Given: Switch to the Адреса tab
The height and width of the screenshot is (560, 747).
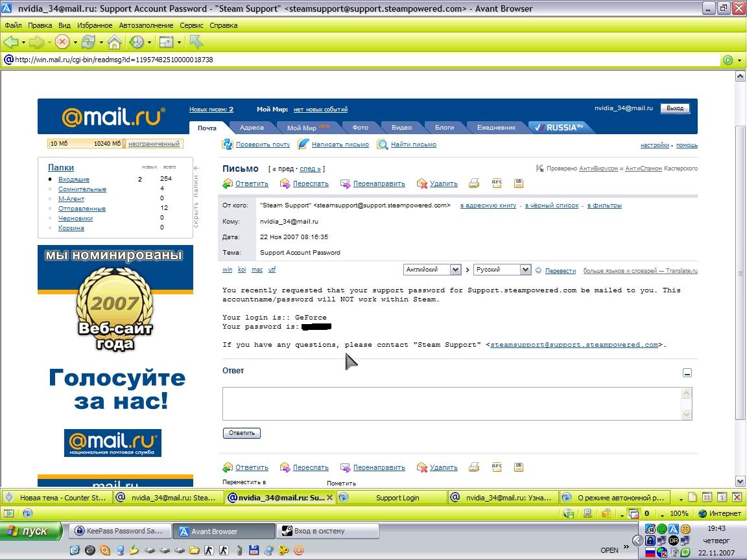Looking at the screenshot, I should 252,127.
